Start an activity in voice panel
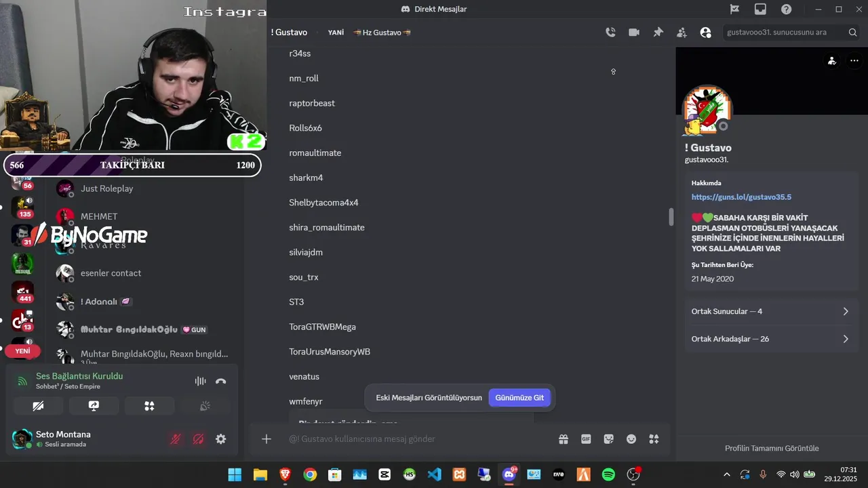Image resolution: width=868 pixels, height=488 pixels. click(x=149, y=405)
